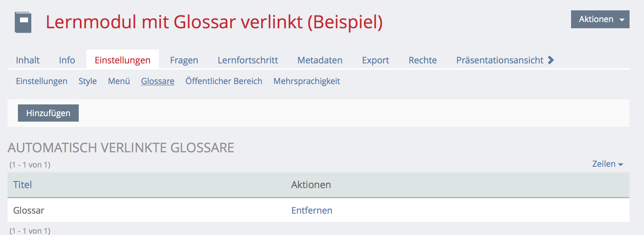Open the Export tab
The width and height of the screenshot is (644, 235).
(x=375, y=60)
